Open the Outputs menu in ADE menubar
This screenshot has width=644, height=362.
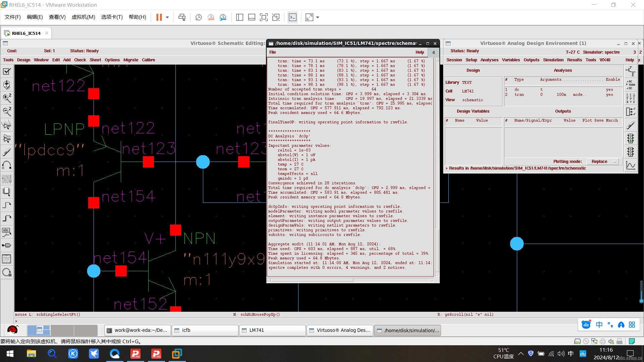pos(531,60)
